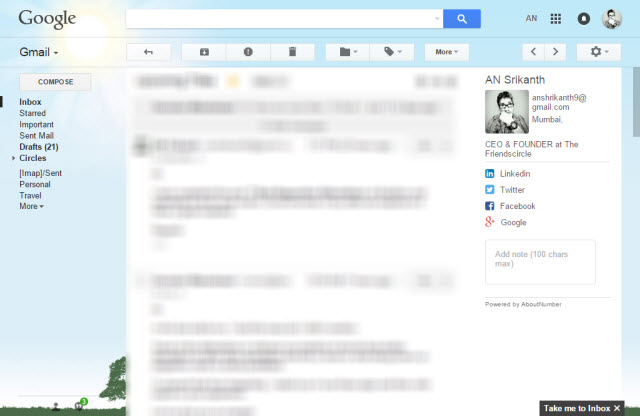
Task: Toggle the star on the conversation
Action: tap(233, 81)
